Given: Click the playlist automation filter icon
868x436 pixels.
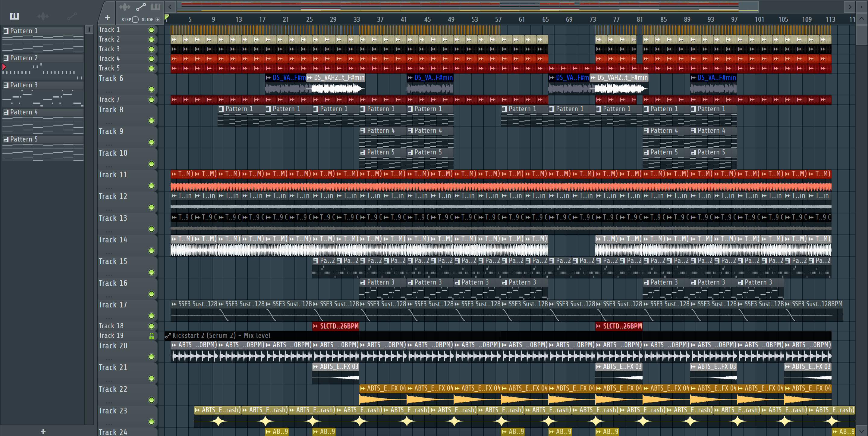Looking at the screenshot, I should (x=141, y=7).
